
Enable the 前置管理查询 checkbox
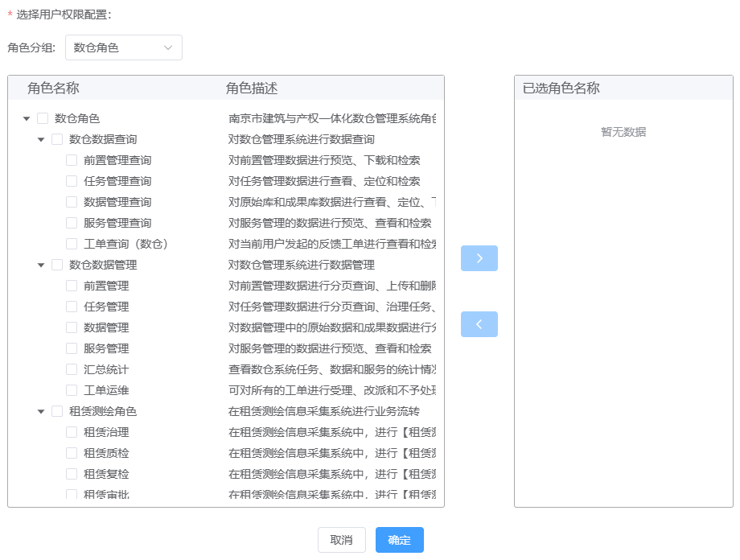pyautogui.click(x=71, y=159)
